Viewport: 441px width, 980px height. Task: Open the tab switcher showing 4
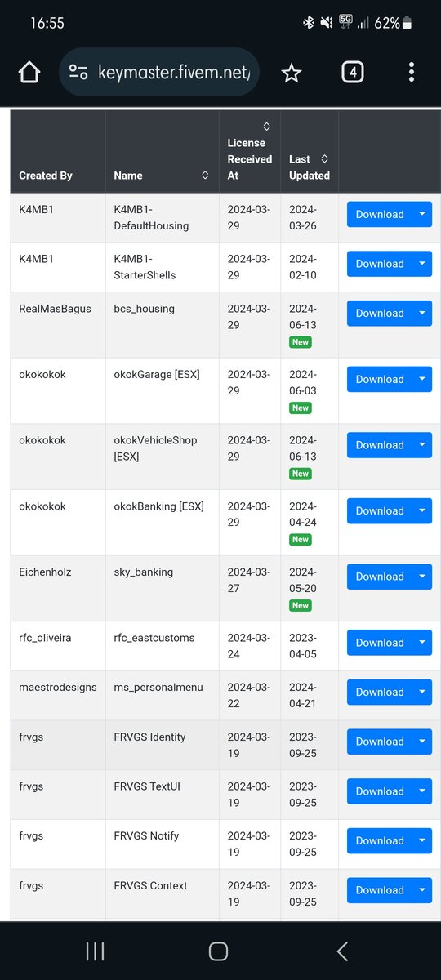pyautogui.click(x=352, y=72)
